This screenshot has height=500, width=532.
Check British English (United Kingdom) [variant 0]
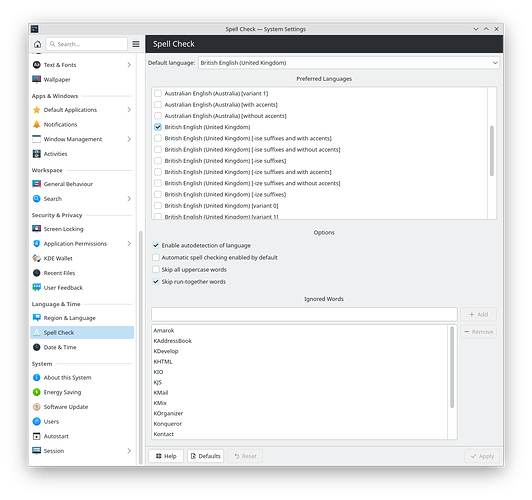click(x=158, y=206)
